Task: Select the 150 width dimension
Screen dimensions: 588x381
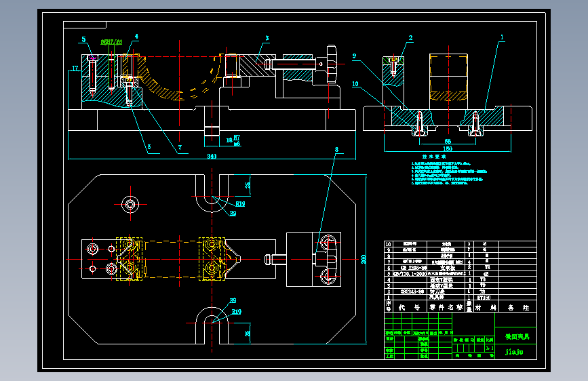Action: click(x=448, y=149)
